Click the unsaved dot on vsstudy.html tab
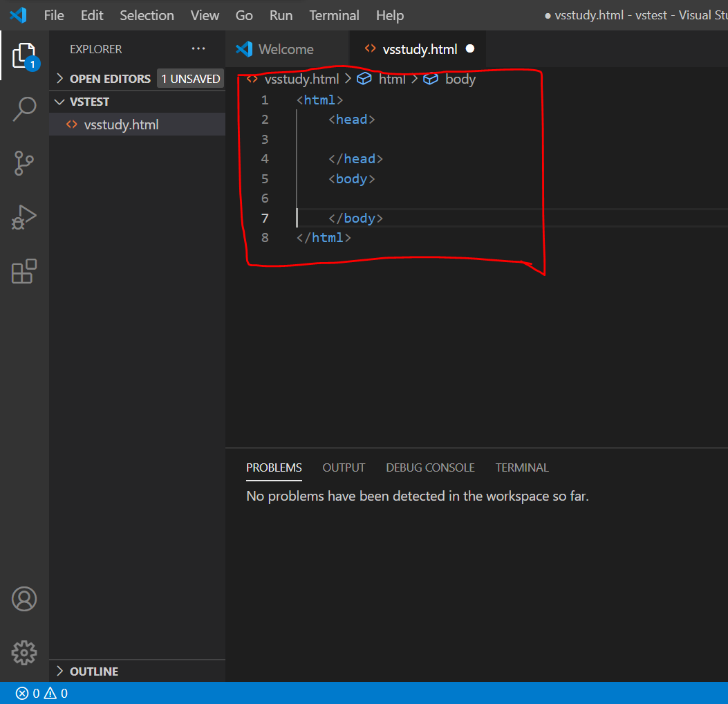 tap(470, 49)
